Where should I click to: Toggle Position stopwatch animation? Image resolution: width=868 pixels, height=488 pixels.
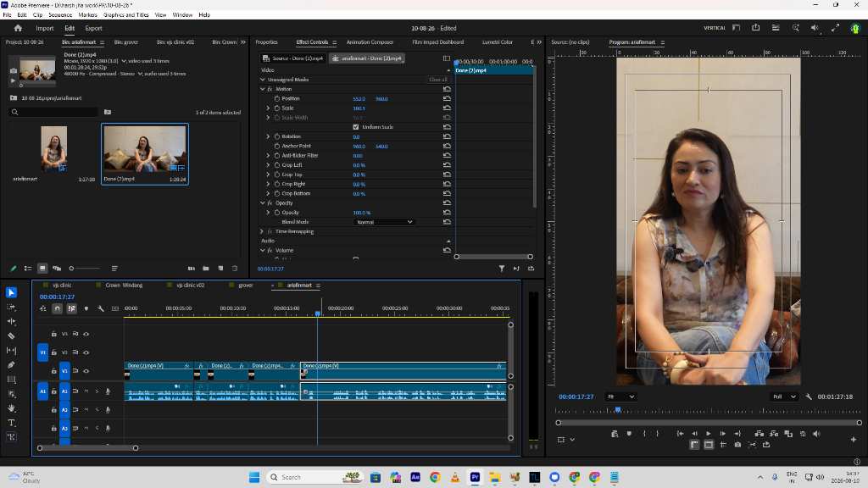(x=277, y=98)
